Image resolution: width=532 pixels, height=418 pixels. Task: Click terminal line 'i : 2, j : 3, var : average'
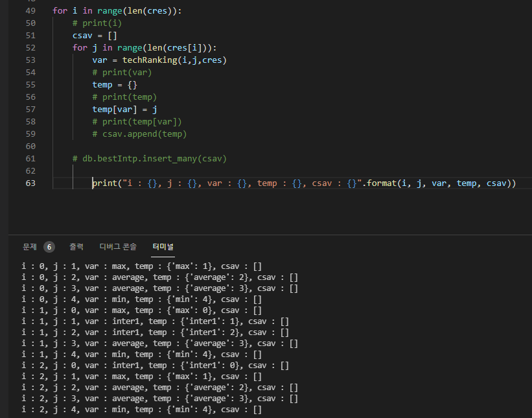[x=159, y=399]
